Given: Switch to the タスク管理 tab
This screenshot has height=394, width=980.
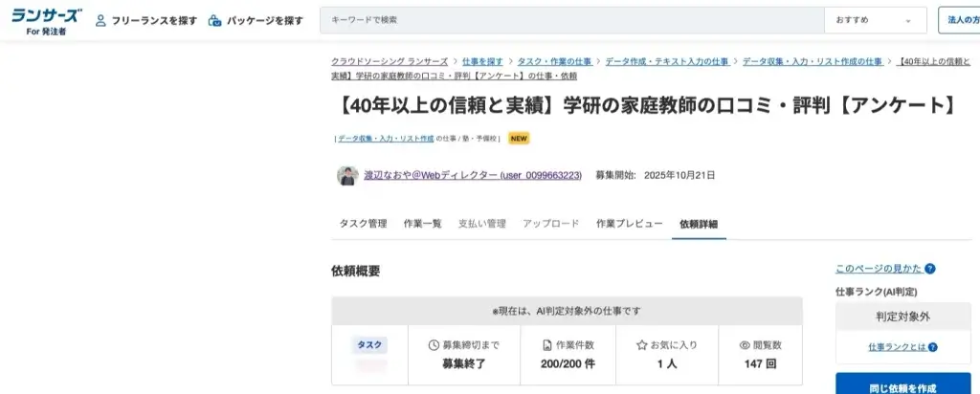Looking at the screenshot, I should [x=363, y=224].
